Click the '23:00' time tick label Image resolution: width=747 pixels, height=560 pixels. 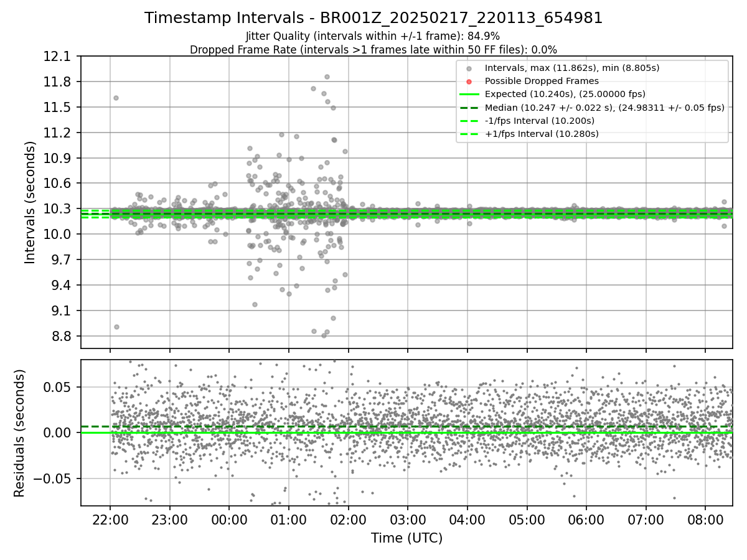click(170, 520)
